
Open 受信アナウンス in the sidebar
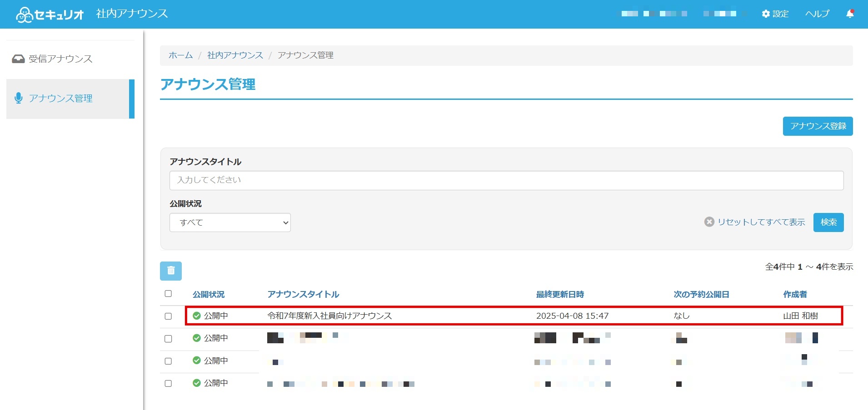click(x=70, y=59)
